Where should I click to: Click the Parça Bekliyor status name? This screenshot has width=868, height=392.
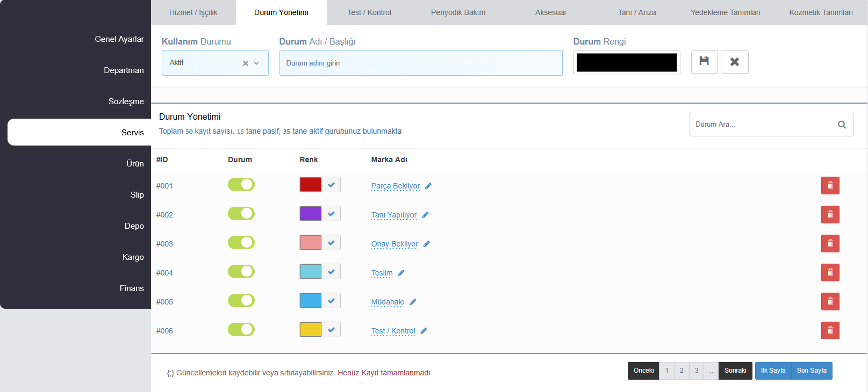tap(396, 186)
